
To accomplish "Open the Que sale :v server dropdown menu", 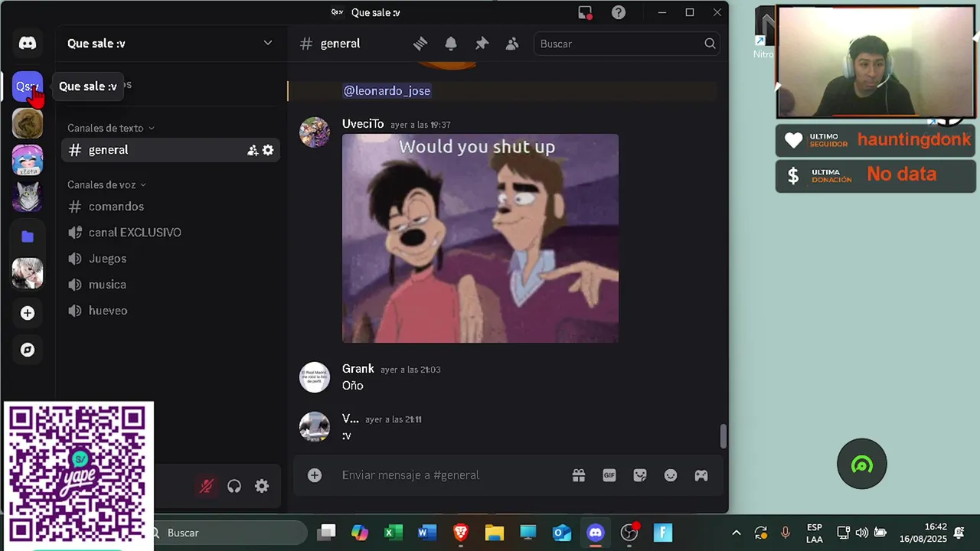I will (x=268, y=43).
